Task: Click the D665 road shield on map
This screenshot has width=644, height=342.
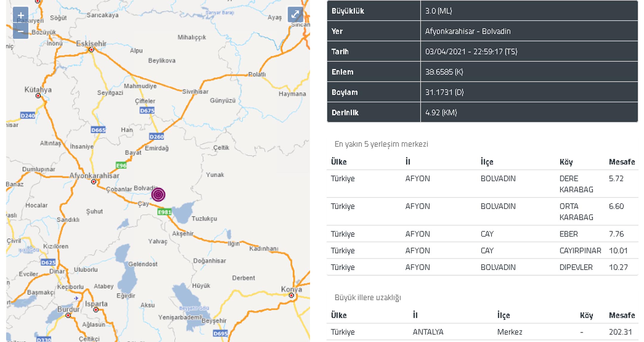Action: tap(98, 130)
